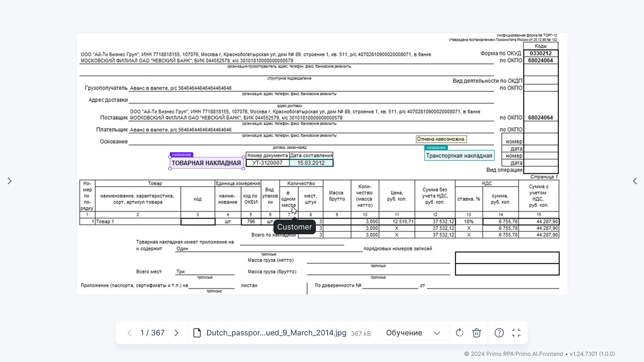
Task: Click the ОКУД code 0330212
Action: (541, 53)
